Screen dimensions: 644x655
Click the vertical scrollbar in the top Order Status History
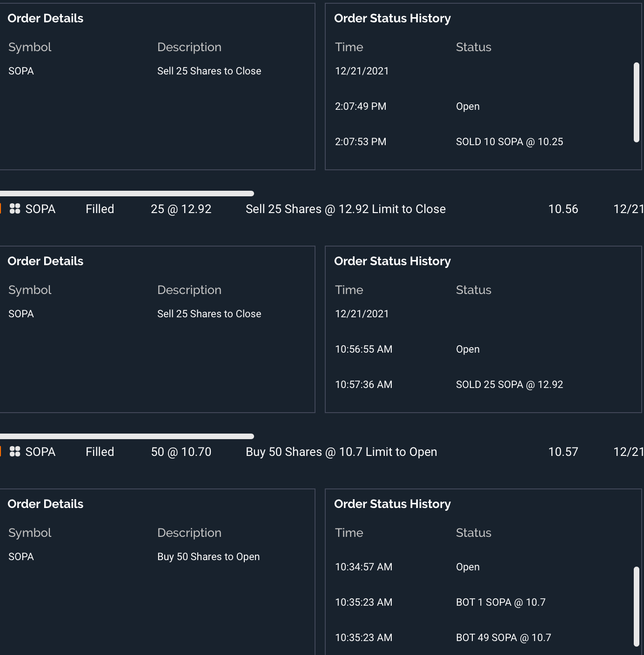point(636,102)
